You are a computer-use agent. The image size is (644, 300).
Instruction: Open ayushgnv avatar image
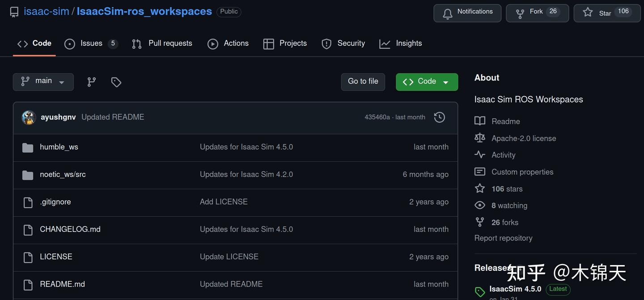(29, 117)
